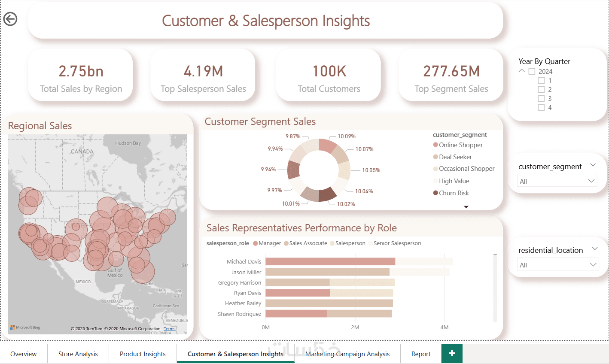Check the 2024 year checkbox
The height and width of the screenshot is (364, 609).
coord(532,72)
